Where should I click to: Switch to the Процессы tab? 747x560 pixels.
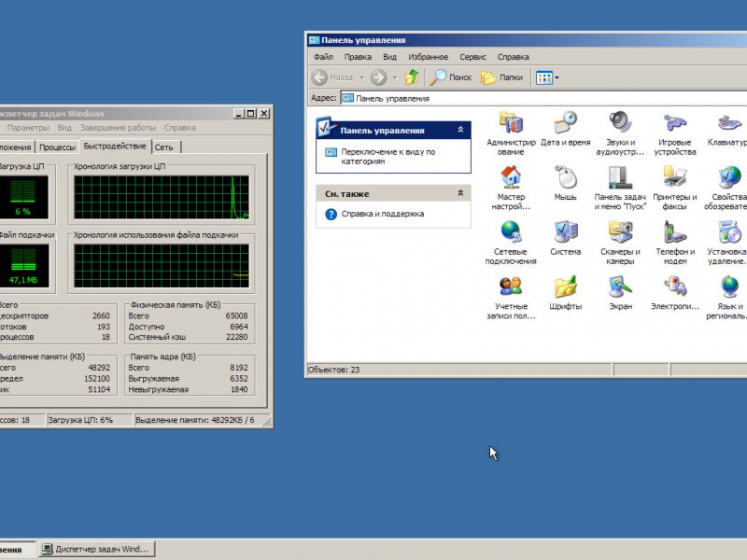click(x=57, y=147)
